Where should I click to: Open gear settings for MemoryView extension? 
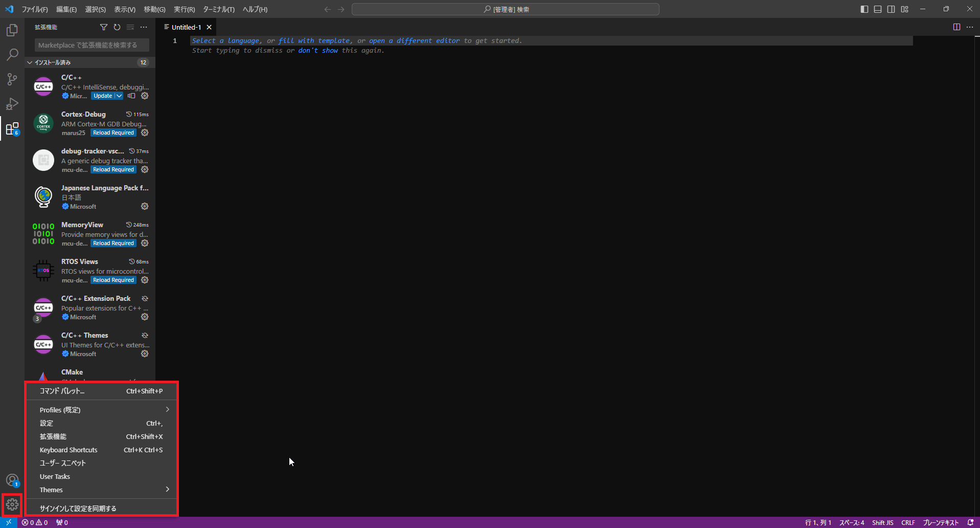(x=145, y=243)
